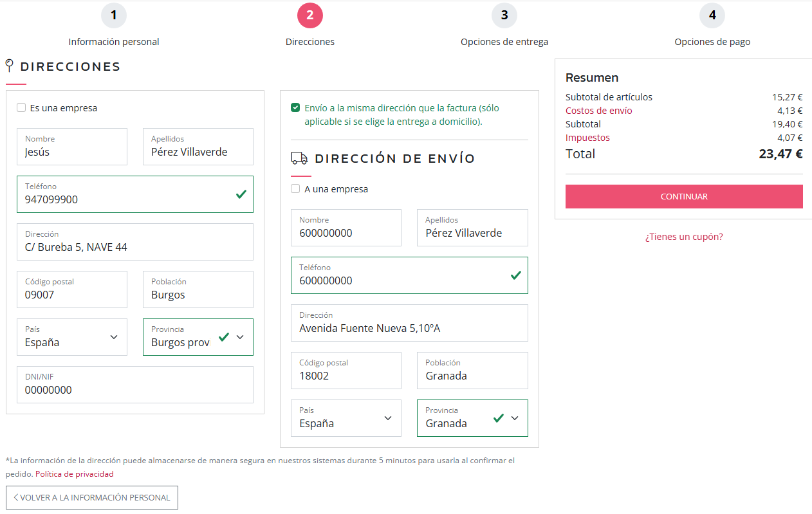The width and height of the screenshot is (812, 514).
Task: Click the step 3 circle icon
Action: [x=504, y=15]
